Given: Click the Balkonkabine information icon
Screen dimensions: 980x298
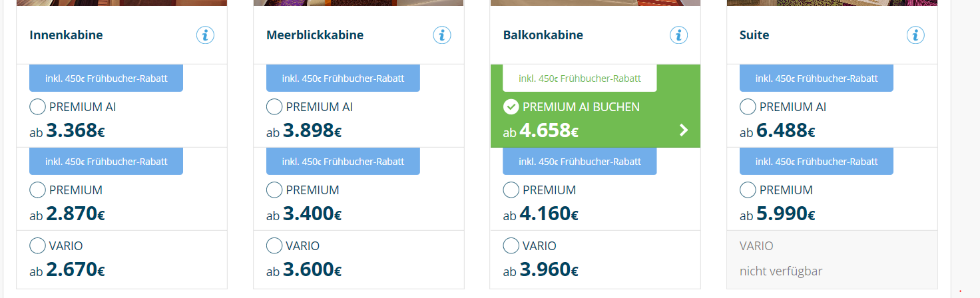Looking at the screenshot, I should click(x=678, y=35).
